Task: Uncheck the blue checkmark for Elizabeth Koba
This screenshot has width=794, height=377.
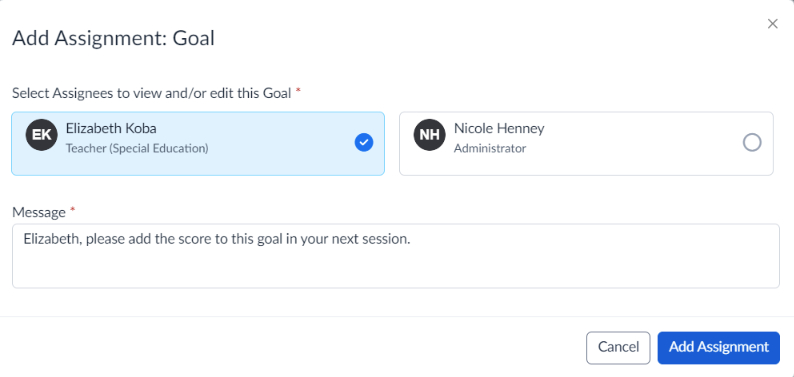Action: click(364, 143)
